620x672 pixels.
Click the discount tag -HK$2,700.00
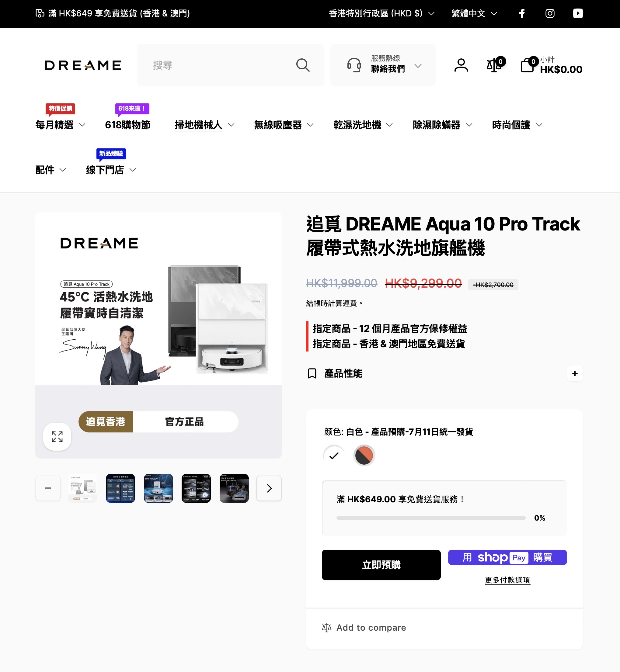pos(493,285)
